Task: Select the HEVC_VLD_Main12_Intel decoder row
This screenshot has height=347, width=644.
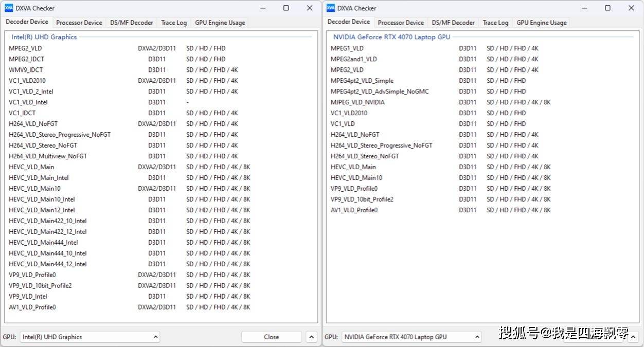Action: coord(160,210)
